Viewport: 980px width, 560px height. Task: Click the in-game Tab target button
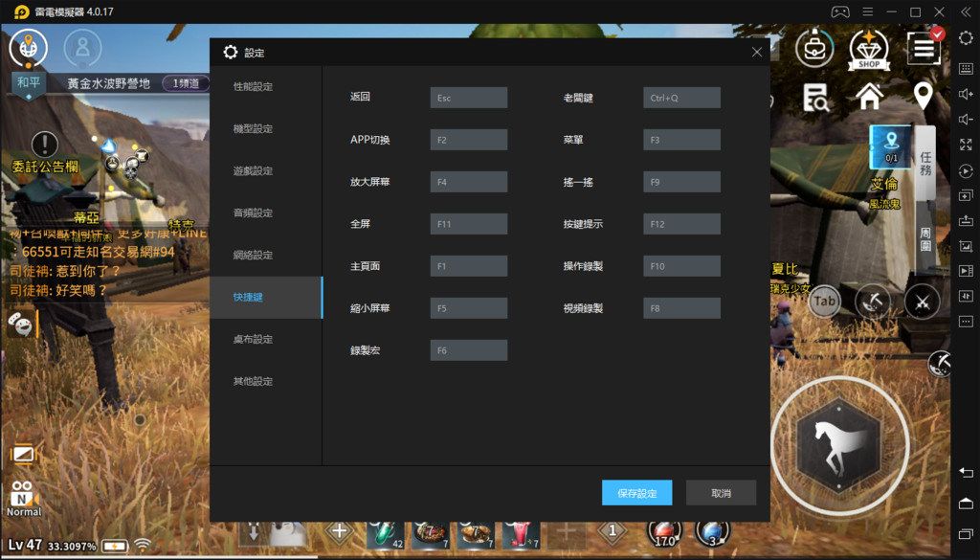pos(824,301)
